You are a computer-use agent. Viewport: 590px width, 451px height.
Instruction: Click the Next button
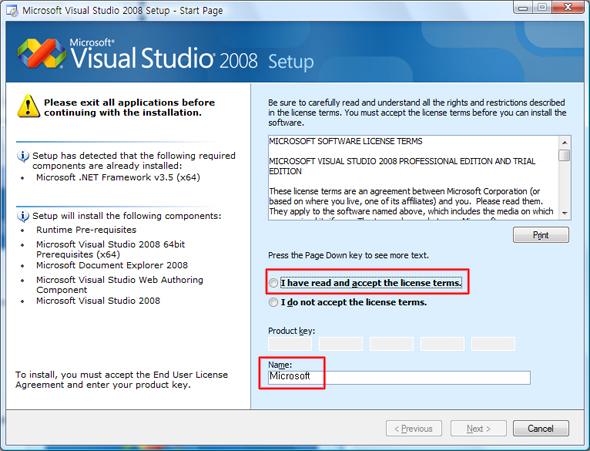(x=478, y=428)
